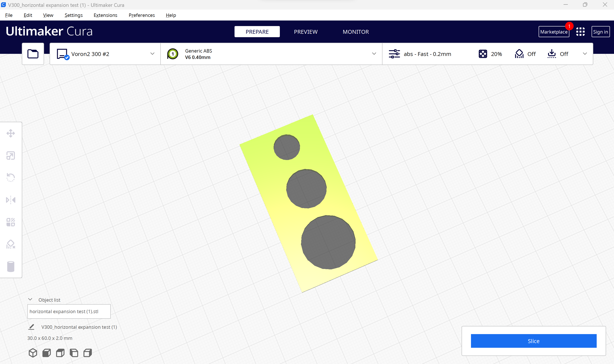Open the File menu

9,15
